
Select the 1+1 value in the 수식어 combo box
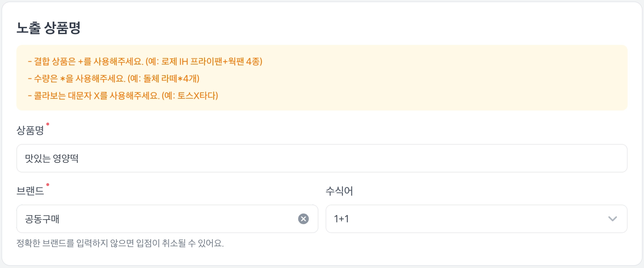(x=341, y=219)
